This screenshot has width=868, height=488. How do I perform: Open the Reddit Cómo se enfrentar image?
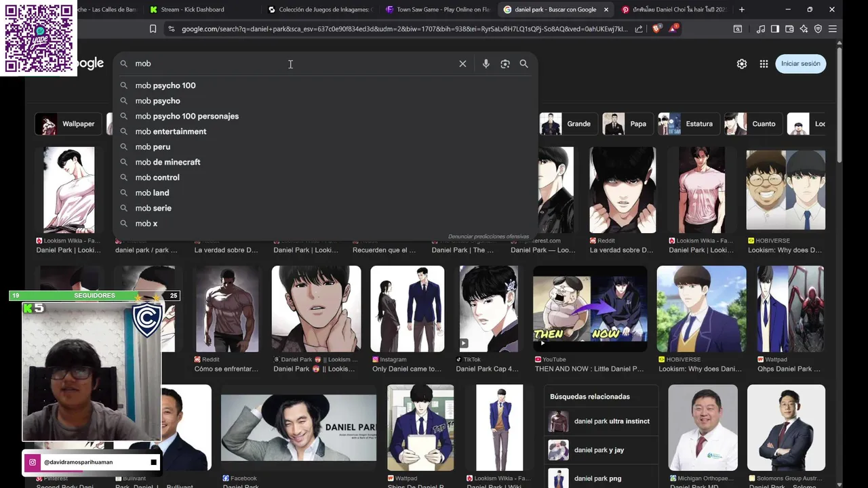point(227,308)
